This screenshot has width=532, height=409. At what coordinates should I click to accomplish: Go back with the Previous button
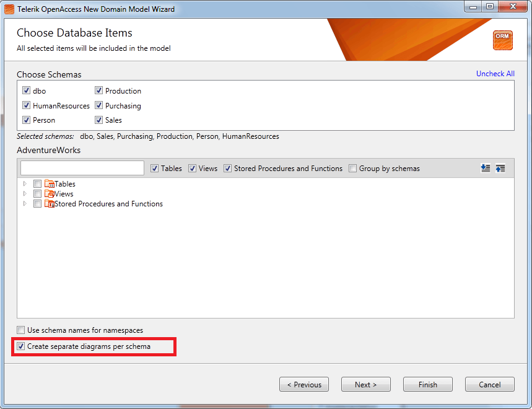pyautogui.click(x=304, y=384)
